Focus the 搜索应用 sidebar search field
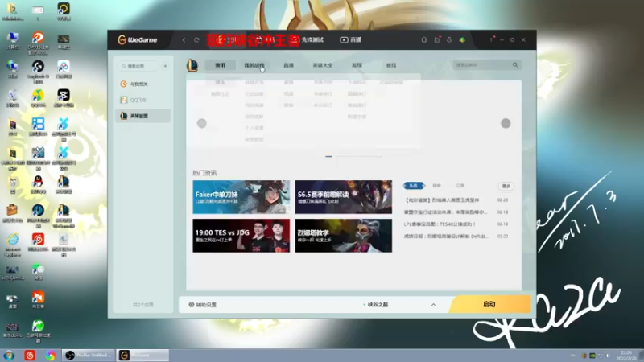Image resolution: width=644 pixels, height=362 pixels. (138, 66)
